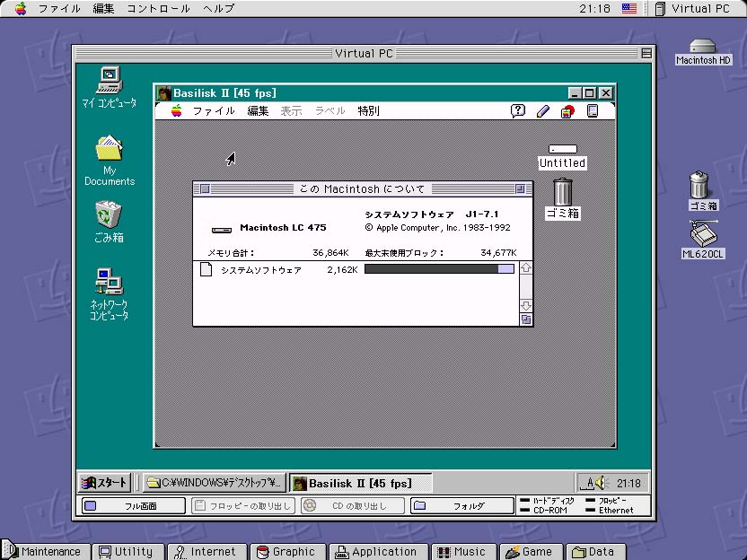
Task: Expand the Graphic popup tab
Action: point(287,552)
